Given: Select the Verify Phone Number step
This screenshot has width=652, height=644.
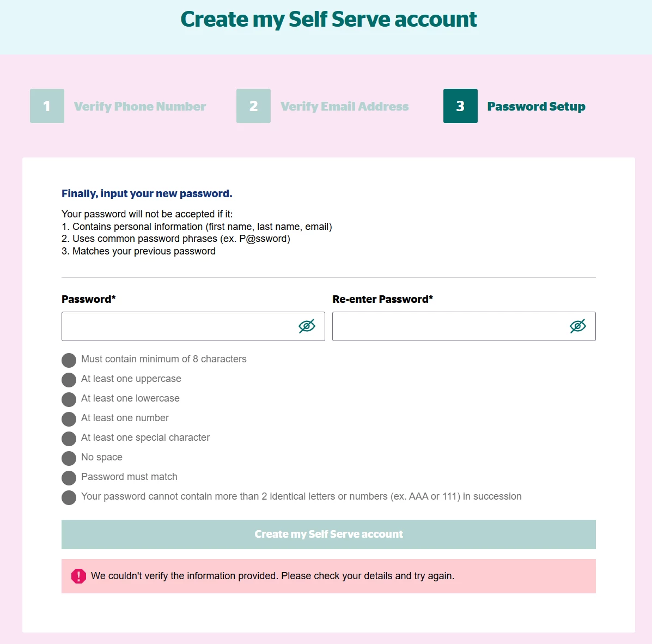Looking at the screenshot, I should (x=139, y=106).
